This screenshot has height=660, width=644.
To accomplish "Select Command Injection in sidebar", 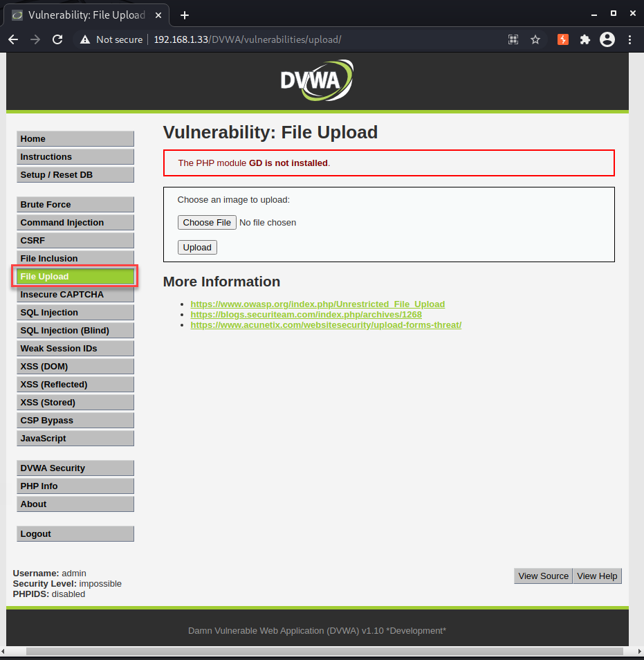I will pos(75,222).
